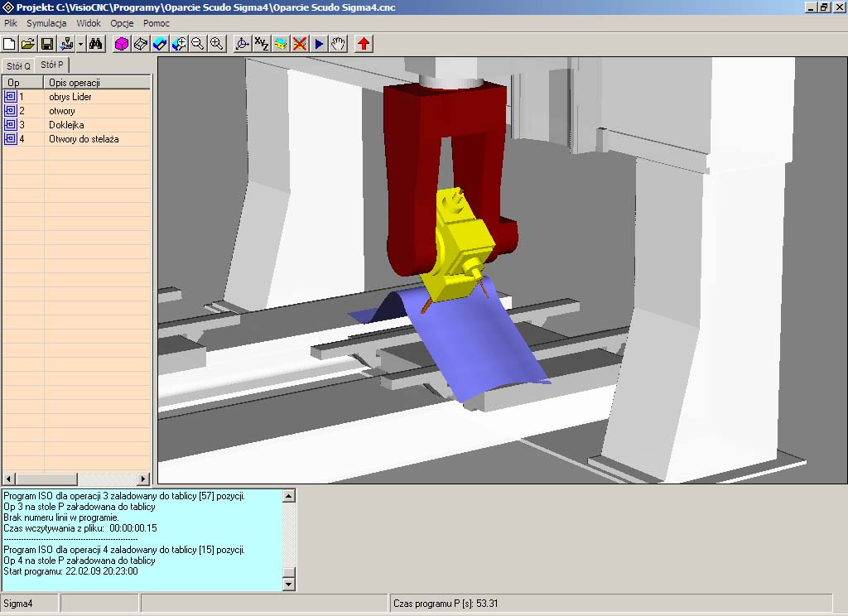The width and height of the screenshot is (848, 616).
Task: Click the zoom out magnifier icon
Action: [x=198, y=43]
